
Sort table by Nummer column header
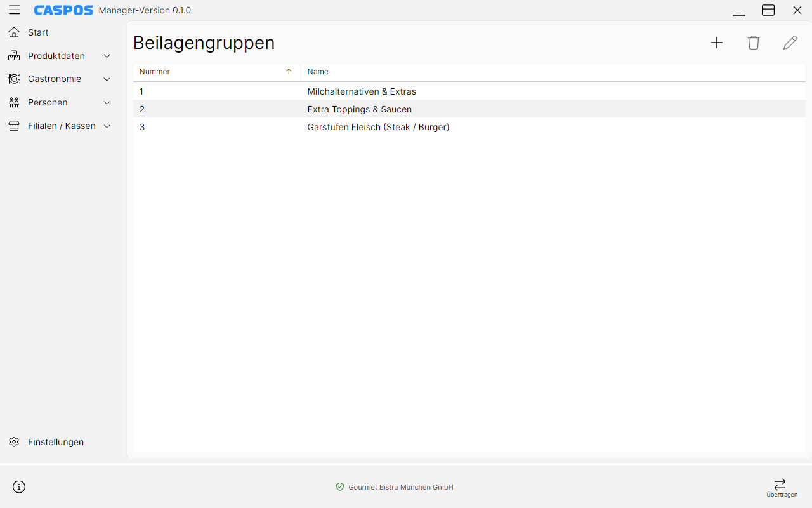[x=217, y=72]
